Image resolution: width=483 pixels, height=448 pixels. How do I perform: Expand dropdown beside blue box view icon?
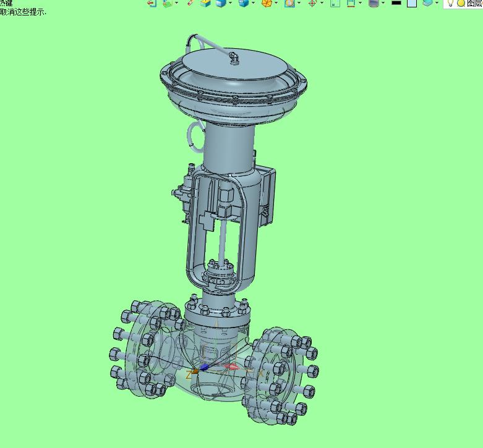tap(253, 2)
